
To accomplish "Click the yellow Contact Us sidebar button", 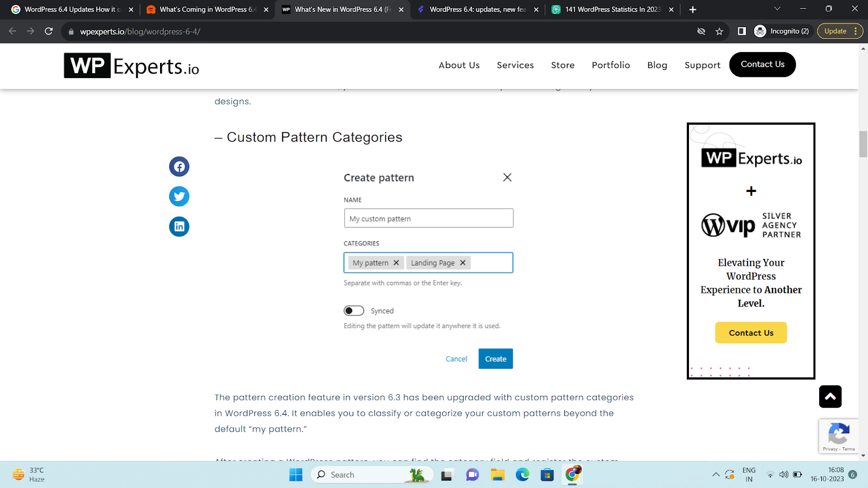I will tap(751, 333).
